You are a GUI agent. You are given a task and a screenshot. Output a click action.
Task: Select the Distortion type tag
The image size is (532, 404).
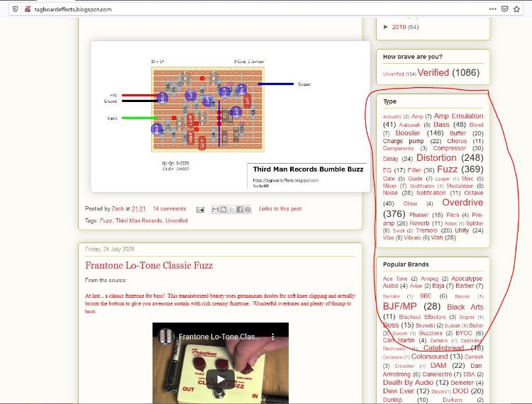tap(436, 158)
